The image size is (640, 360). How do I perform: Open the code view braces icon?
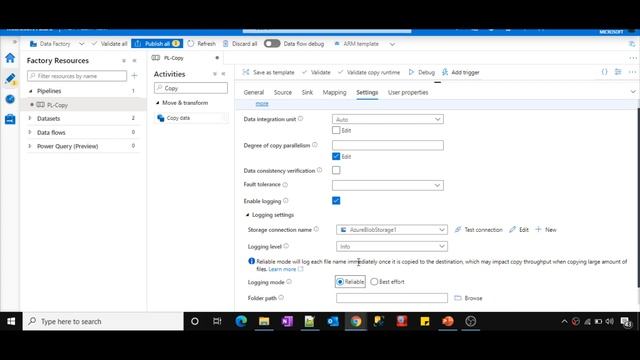604,72
